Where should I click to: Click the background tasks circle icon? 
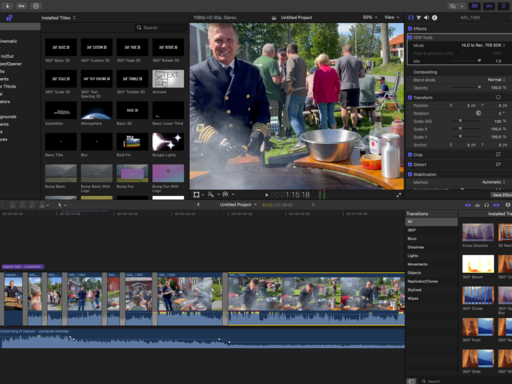[x=36, y=6]
